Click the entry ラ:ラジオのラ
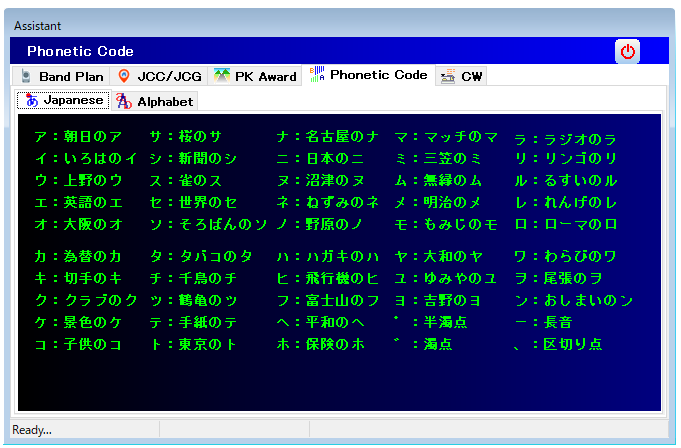 click(565, 139)
